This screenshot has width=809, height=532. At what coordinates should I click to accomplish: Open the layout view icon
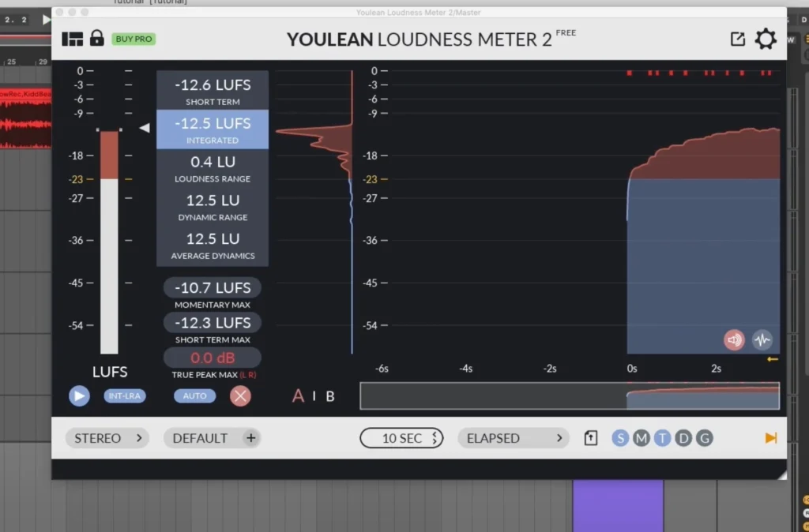[x=73, y=39]
